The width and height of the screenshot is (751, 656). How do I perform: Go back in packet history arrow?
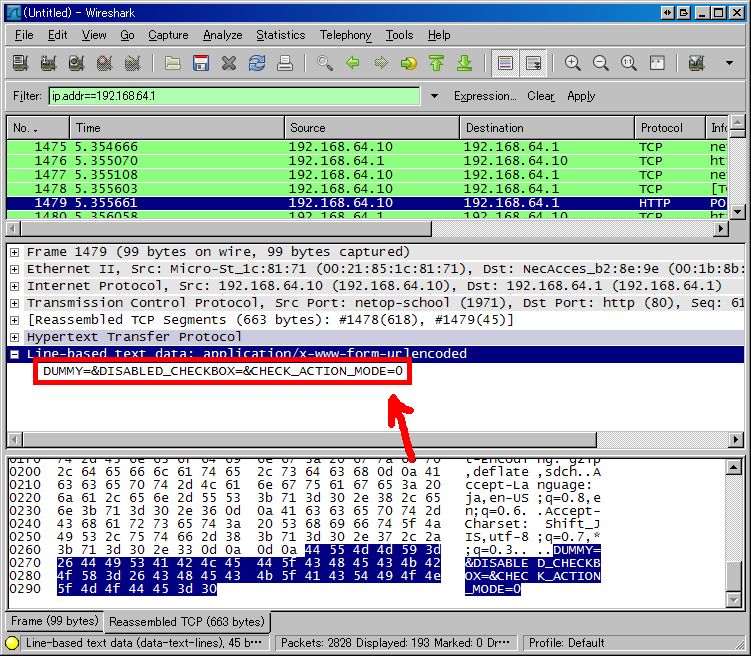click(353, 63)
